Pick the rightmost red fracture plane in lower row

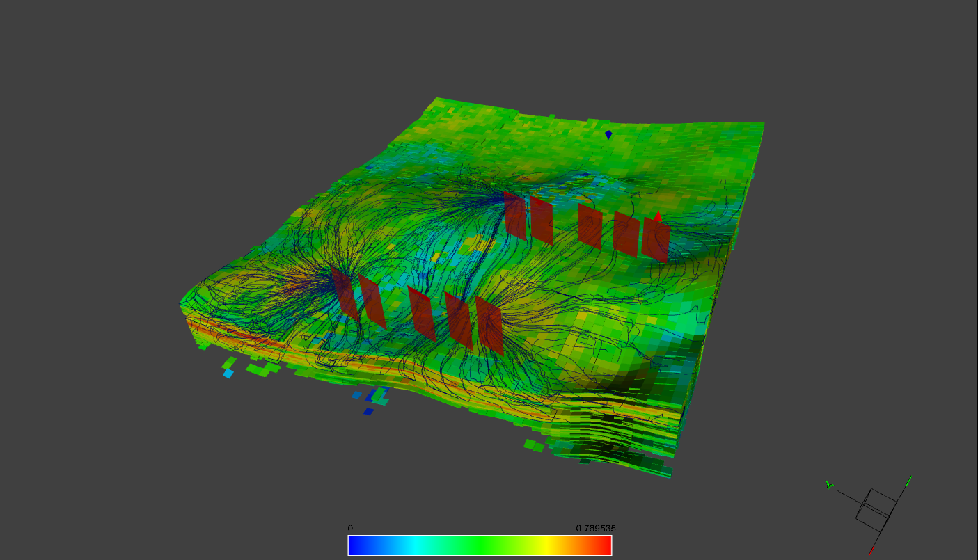489,326
